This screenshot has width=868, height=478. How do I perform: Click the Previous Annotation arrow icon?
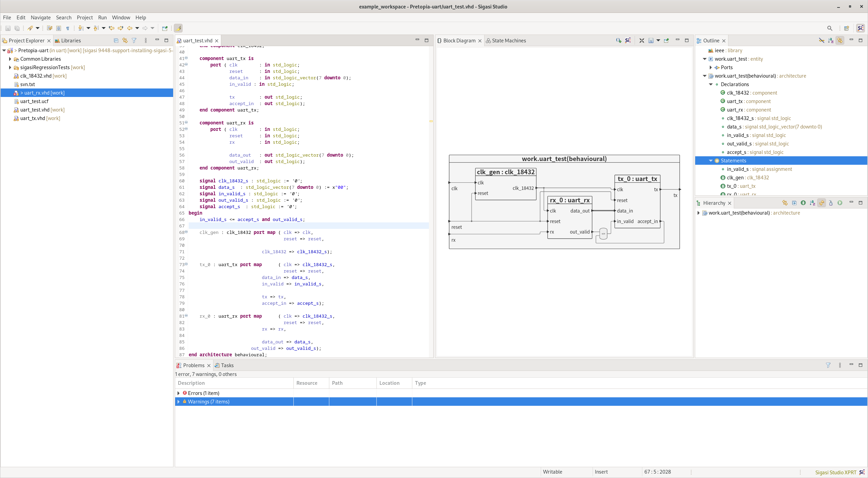click(96, 28)
